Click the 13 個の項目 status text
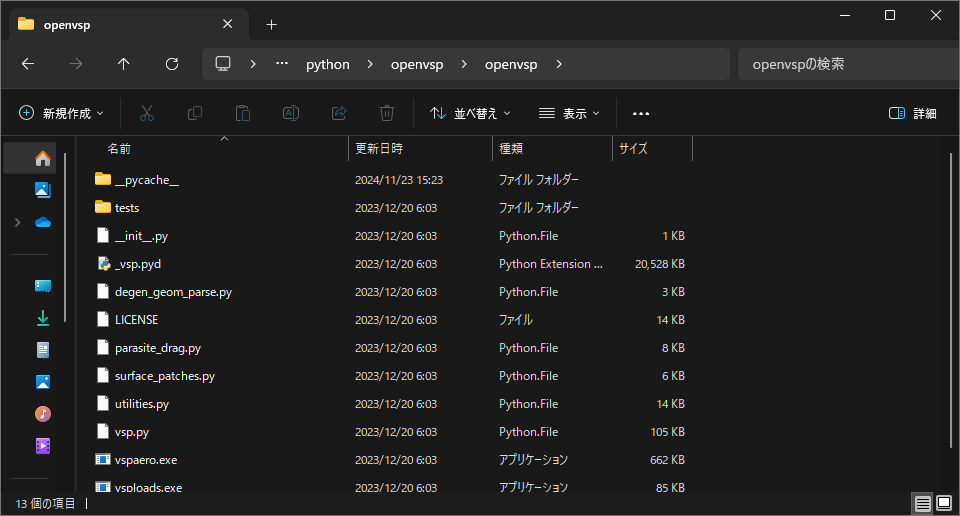Screen dimensions: 960x516 point(45,504)
